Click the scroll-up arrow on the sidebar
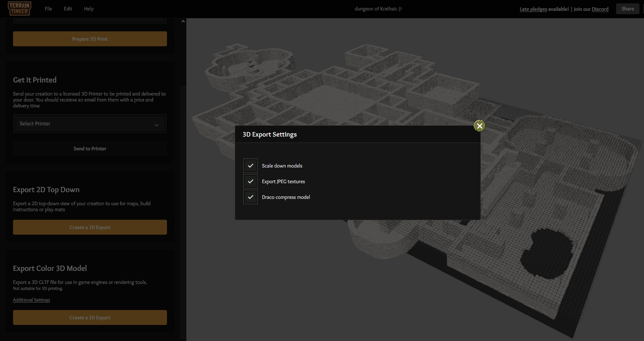The height and width of the screenshot is (341, 644). [183, 21]
